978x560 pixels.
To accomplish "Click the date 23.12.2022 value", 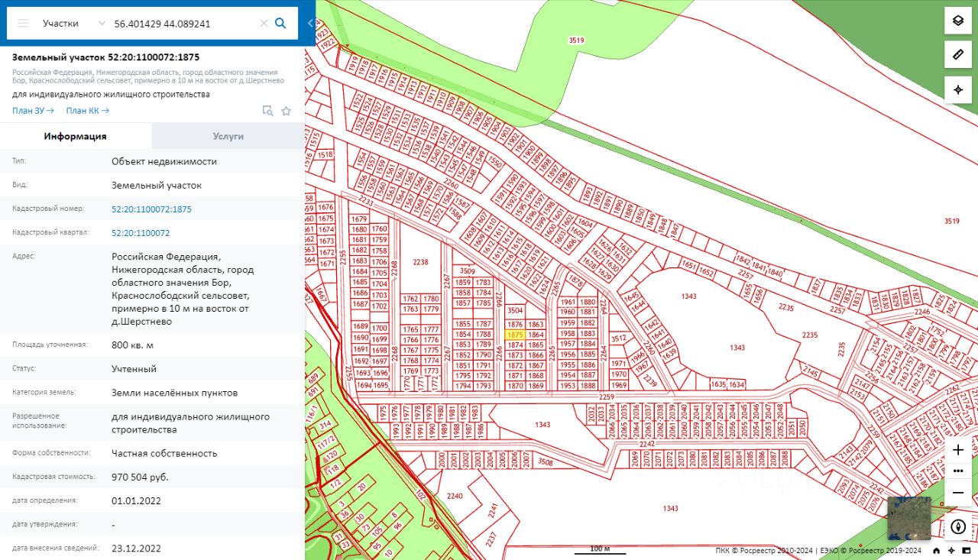I will (136, 549).
